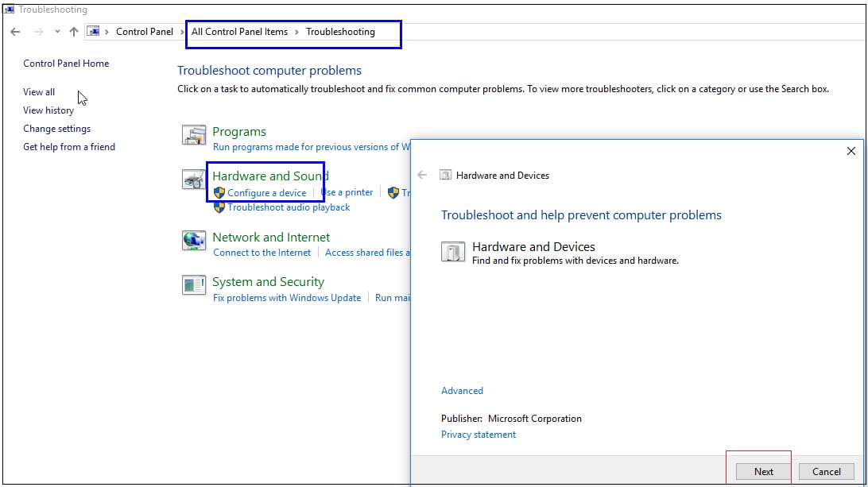Screen dimensions: 868x487
Task: Click Configure a device link
Action: coord(266,193)
